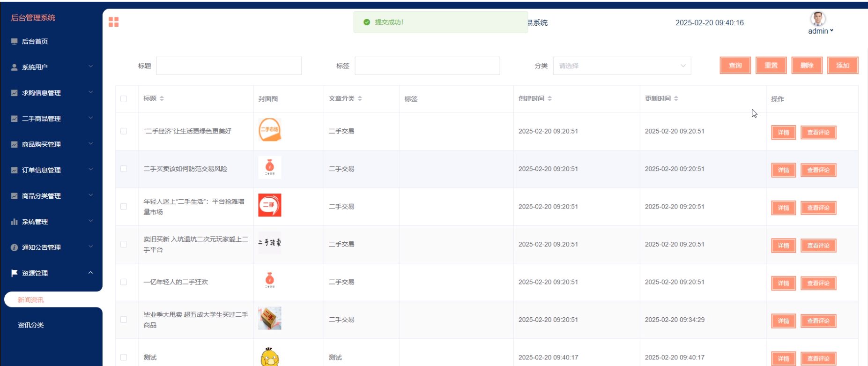This screenshot has width=868, height=366.
Task: Expand the 订单信息管理 chevron
Action: tap(90, 170)
